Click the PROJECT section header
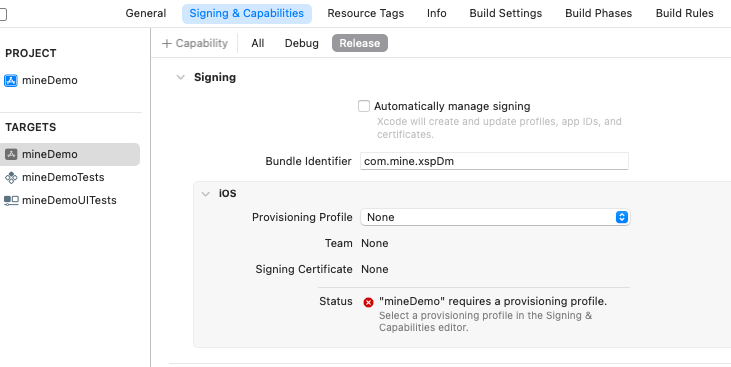731x367 pixels. click(31, 53)
